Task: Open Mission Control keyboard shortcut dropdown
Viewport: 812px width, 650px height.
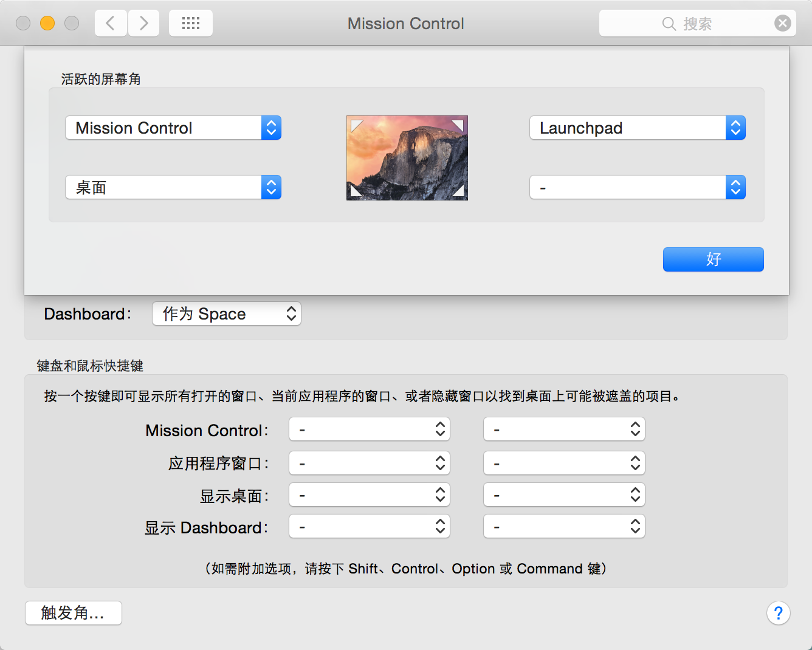Action: (370, 429)
